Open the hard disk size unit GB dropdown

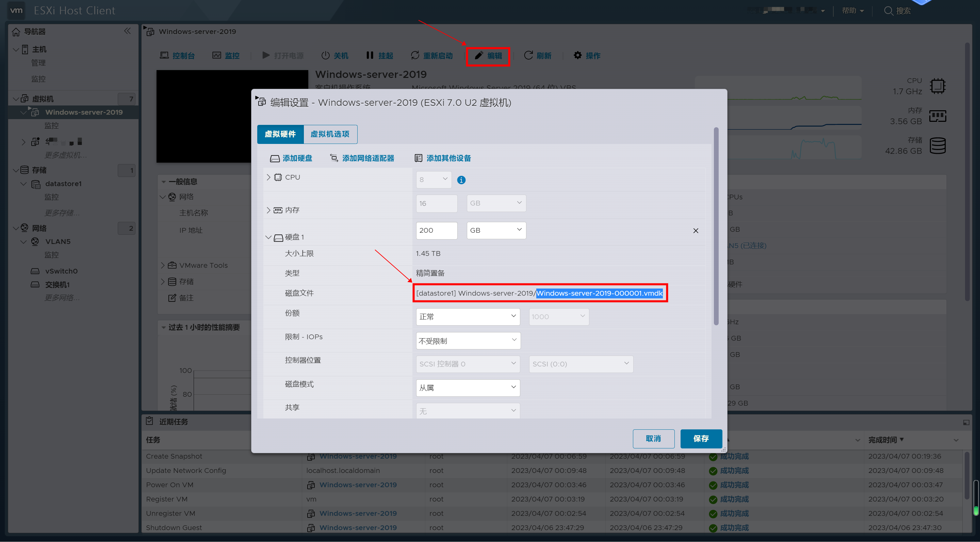496,230
